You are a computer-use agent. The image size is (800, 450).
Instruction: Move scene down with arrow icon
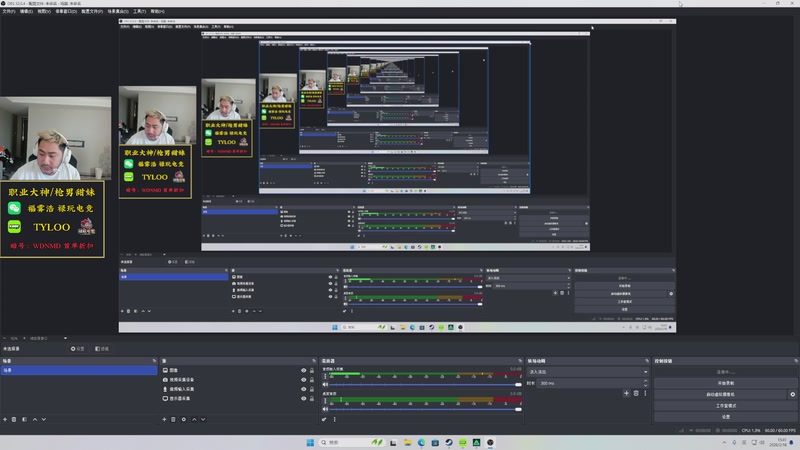coord(44,419)
